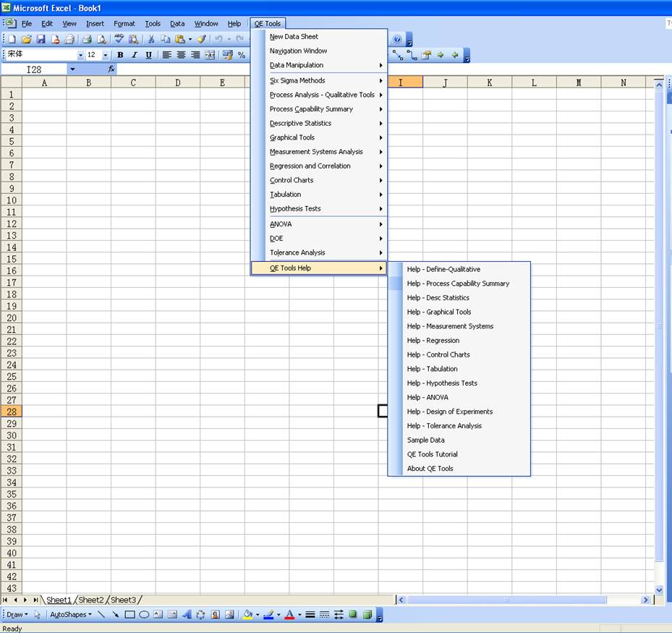Viewport: 672px width, 633px height.
Task: Toggle Shadow Style on drawing toolbar
Action: [353, 615]
